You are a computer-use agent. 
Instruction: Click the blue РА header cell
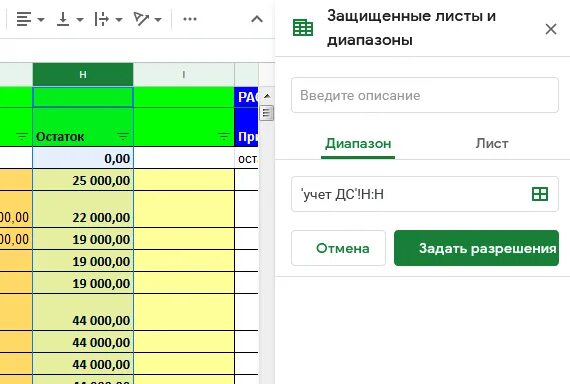coord(247,97)
